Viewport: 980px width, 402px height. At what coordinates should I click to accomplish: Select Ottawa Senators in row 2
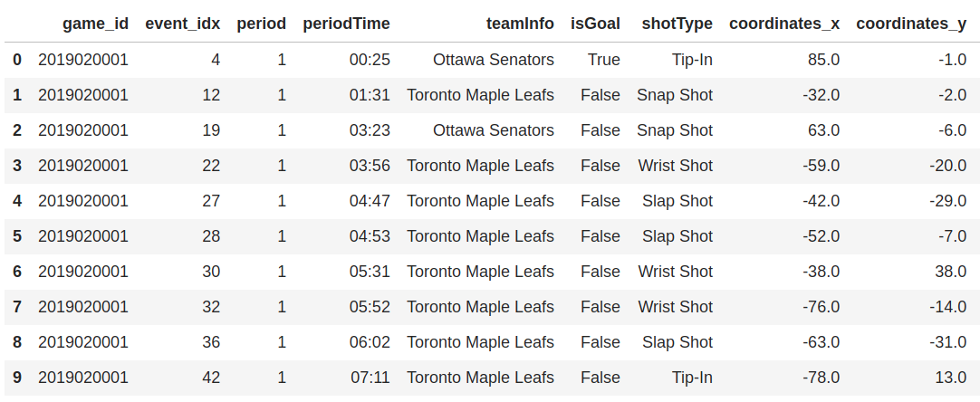493,130
